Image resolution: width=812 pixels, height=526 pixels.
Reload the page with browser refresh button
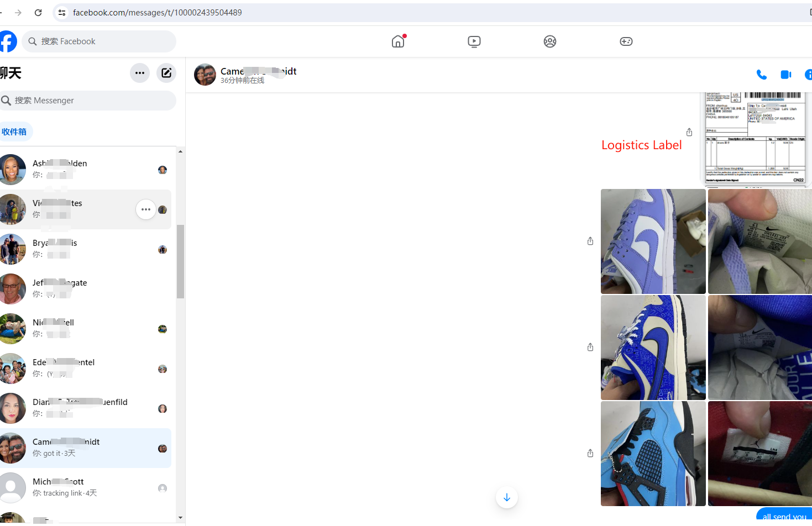point(38,12)
